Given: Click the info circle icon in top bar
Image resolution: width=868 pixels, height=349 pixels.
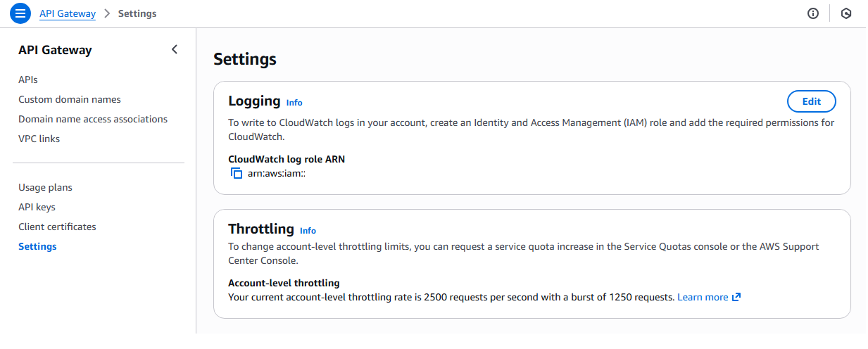Looking at the screenshot, I should click(813, 13).
